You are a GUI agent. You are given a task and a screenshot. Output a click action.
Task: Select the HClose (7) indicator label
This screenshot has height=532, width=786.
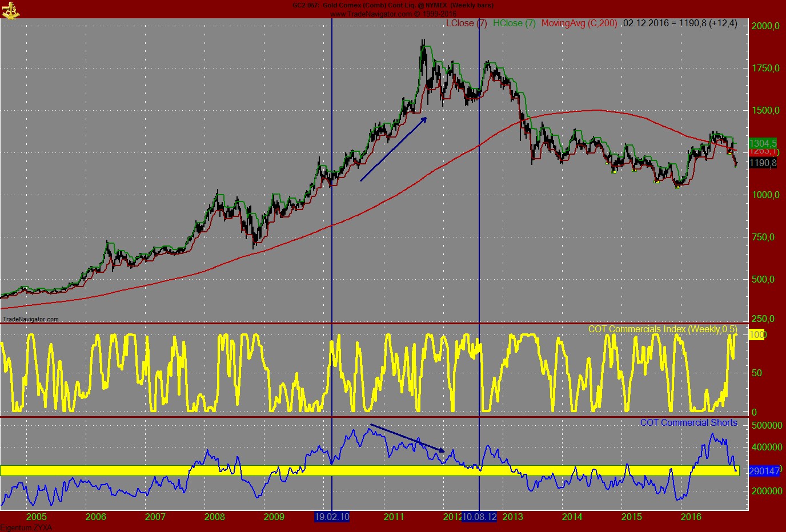click(514, 23)
